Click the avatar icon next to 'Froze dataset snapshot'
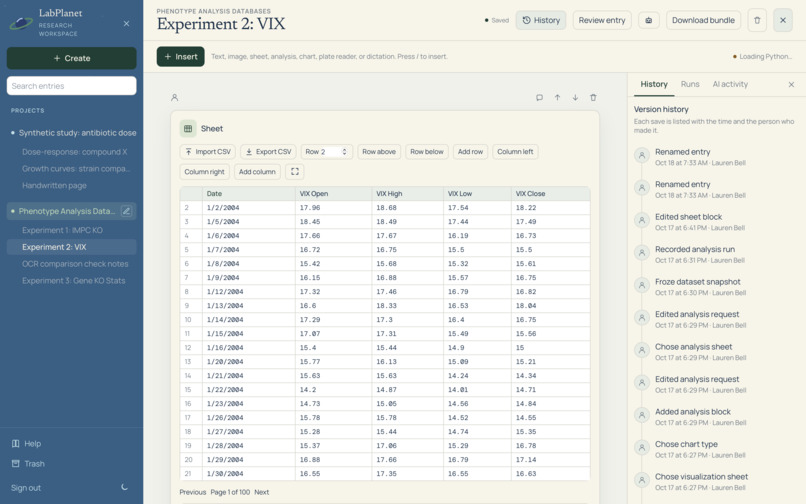 tap(642, 285)
